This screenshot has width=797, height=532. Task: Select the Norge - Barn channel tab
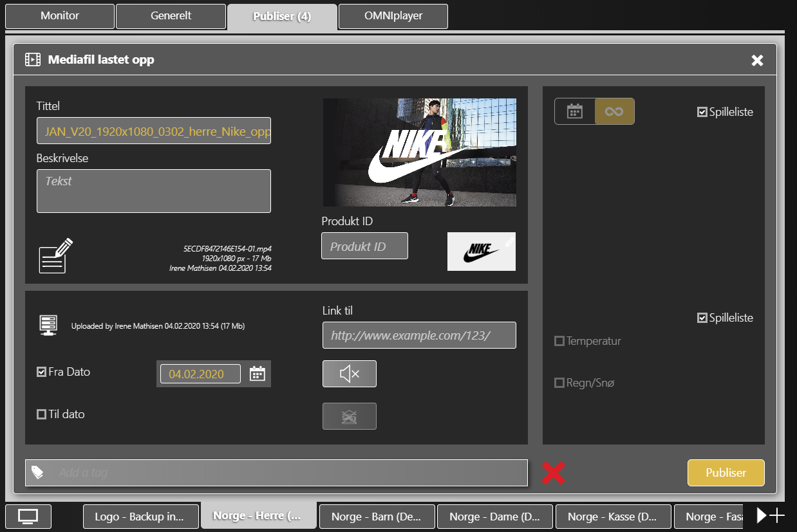coord(377,517)
